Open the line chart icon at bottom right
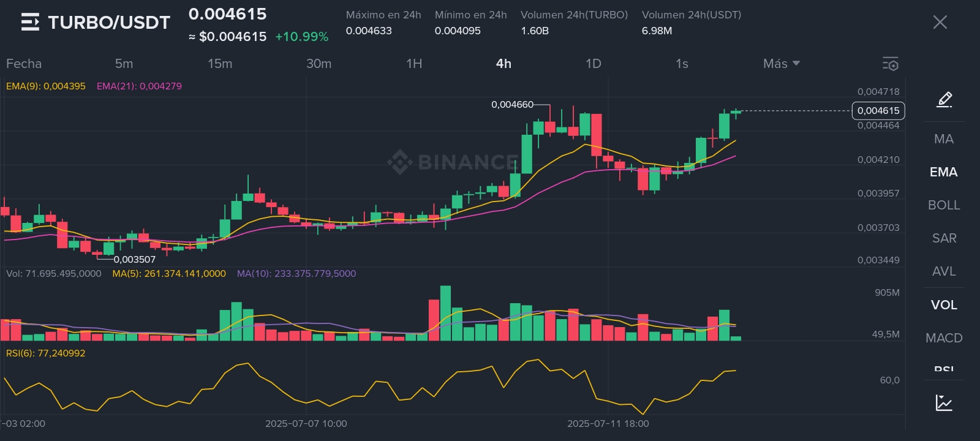This screenshot has height=441, width=980. [944, 402]
